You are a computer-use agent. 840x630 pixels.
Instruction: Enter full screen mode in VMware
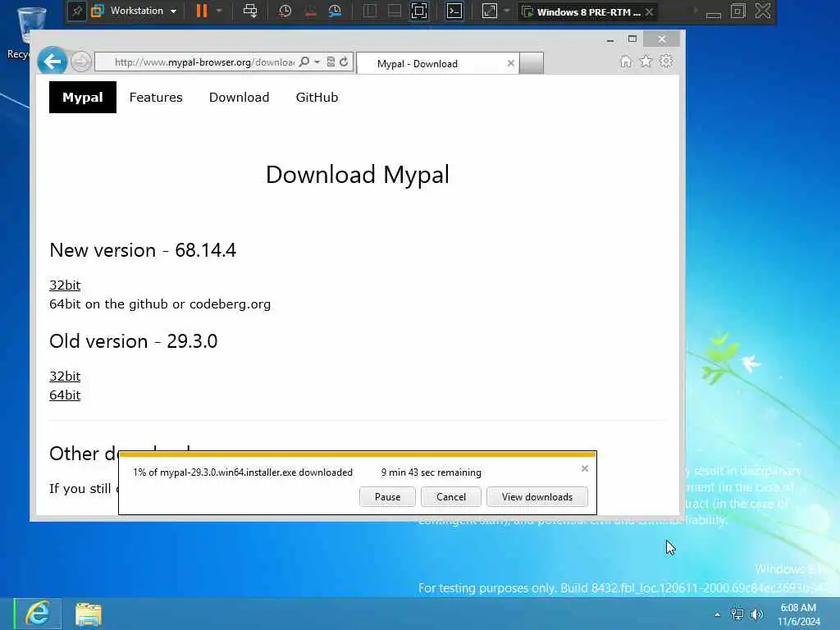point(419,11)
